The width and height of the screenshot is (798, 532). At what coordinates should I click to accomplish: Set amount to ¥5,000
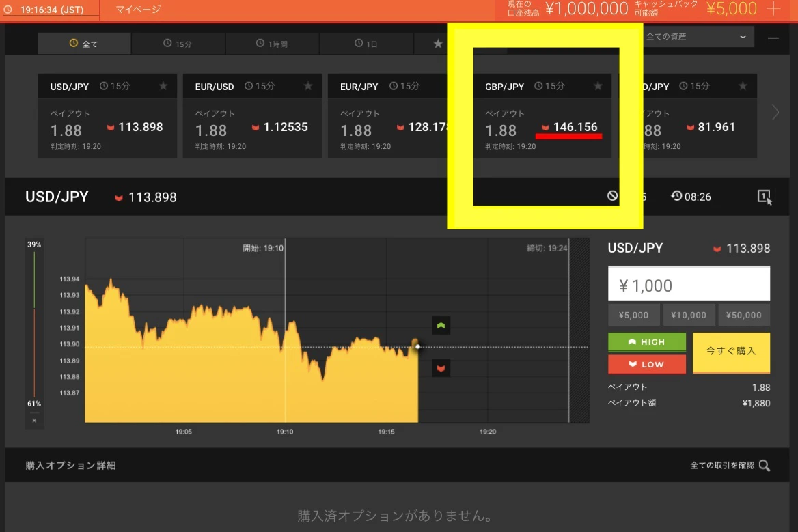[x=633, y=316]
